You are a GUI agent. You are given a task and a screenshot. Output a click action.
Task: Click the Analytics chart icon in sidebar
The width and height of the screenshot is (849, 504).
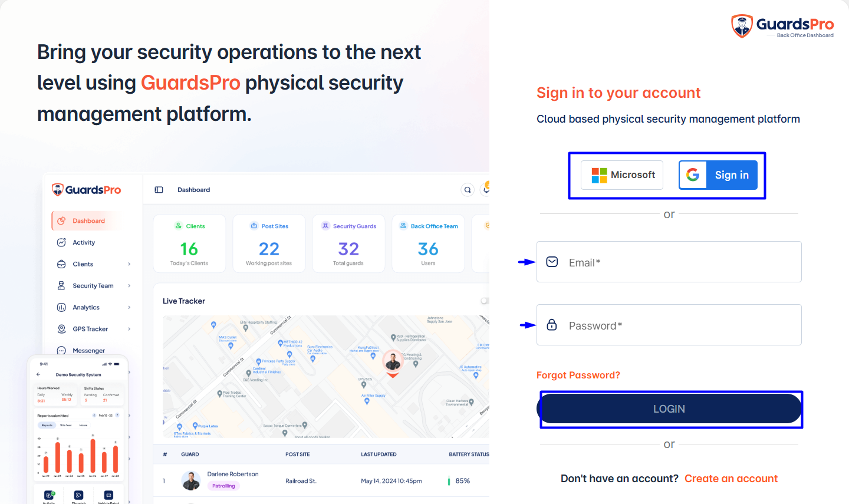[x=61, y=307]
